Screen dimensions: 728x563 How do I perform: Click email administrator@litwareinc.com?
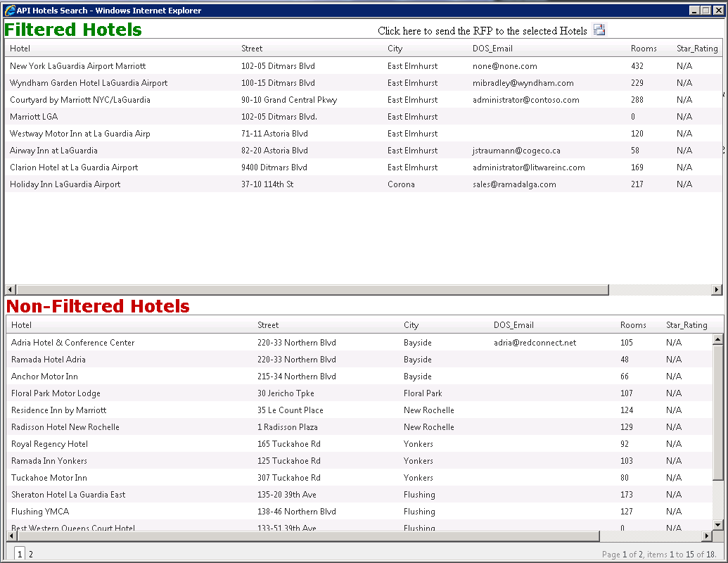pos(528,167)
